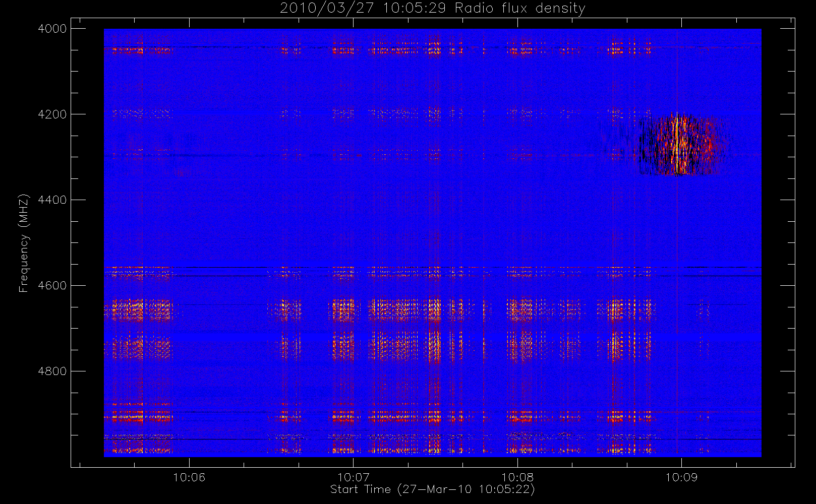This screenshot has height=504, width=816.
Task: Click the 4200 frequency tick label
Action: [x=52, y=114]
